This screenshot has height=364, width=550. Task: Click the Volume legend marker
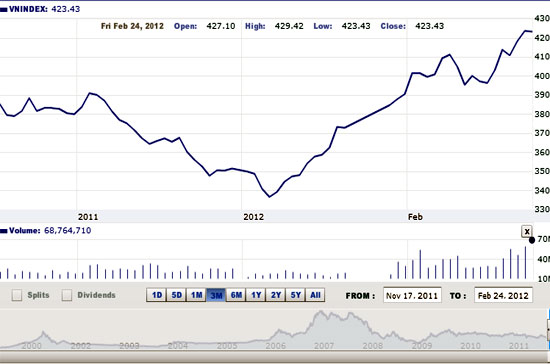click(4, 231)
